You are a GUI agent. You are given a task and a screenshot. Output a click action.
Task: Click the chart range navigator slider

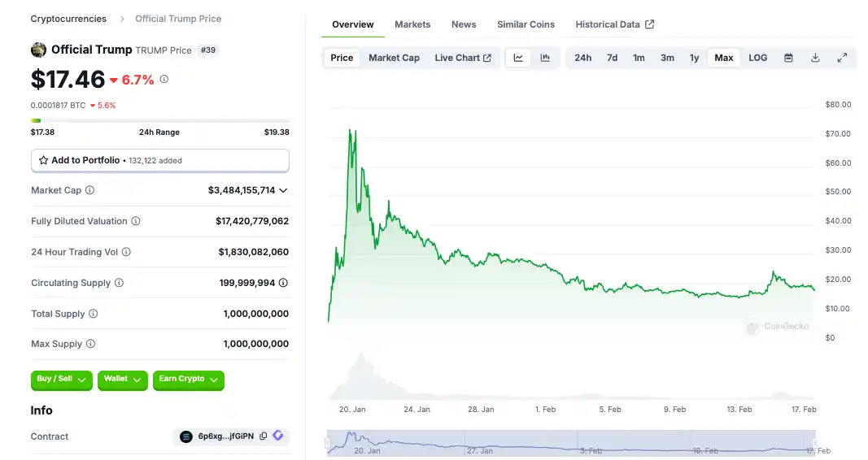[571, 443]
